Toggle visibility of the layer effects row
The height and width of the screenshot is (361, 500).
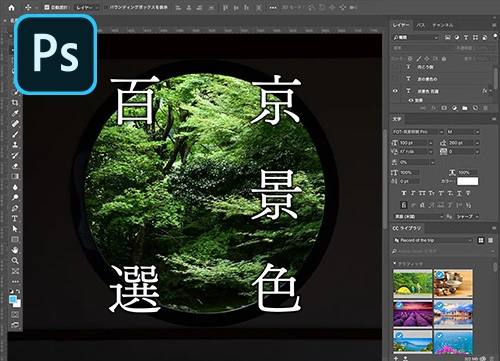point(411,100)
